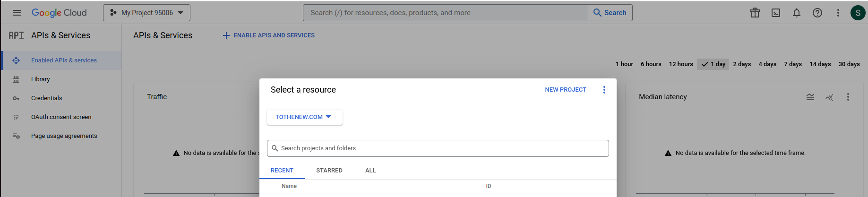Toggle Median latency chart legend icon
Viewport: 868px width, 197px height.
click(810, 97)
